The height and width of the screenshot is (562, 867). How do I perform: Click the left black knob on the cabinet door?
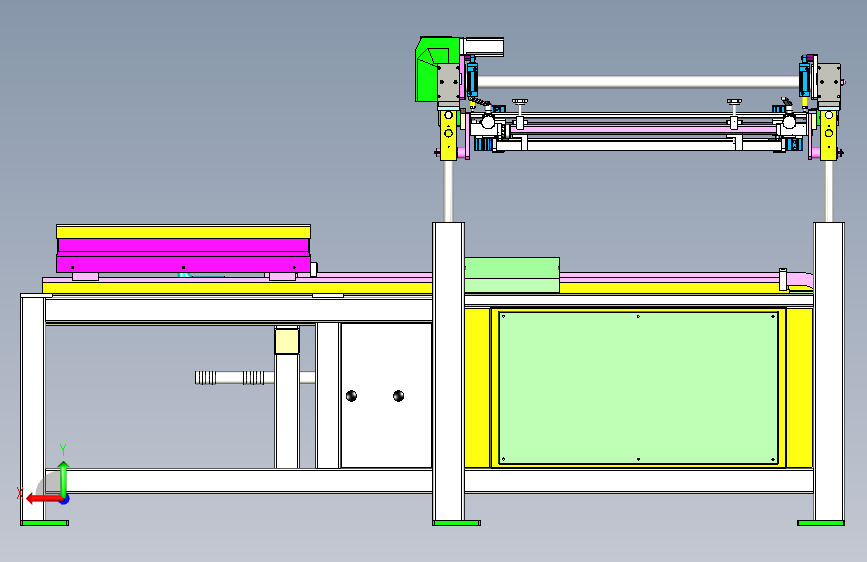pyautogui.click(x=351, y=396)
